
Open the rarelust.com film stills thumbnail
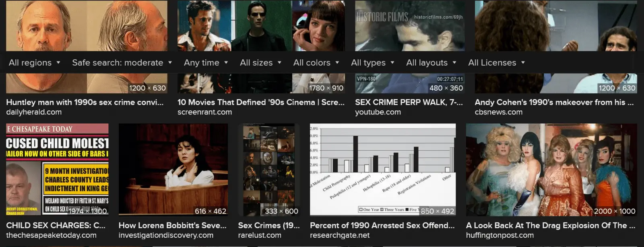(x=269, y=170)
